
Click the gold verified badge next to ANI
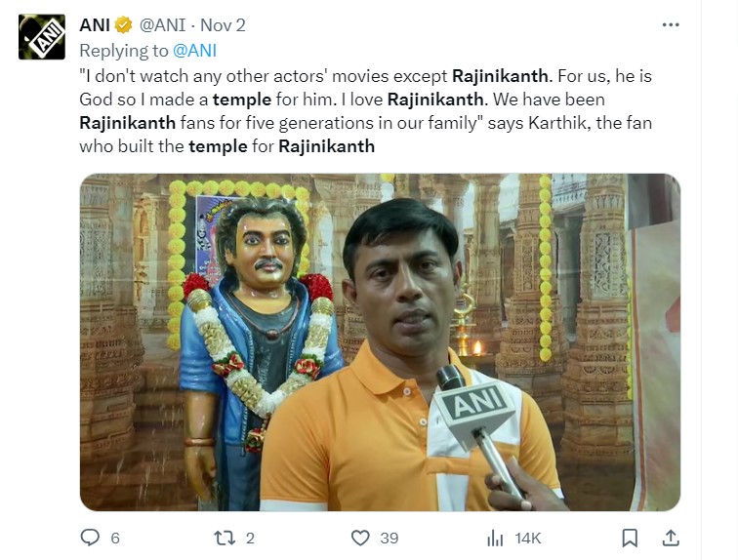pos(124,25)
